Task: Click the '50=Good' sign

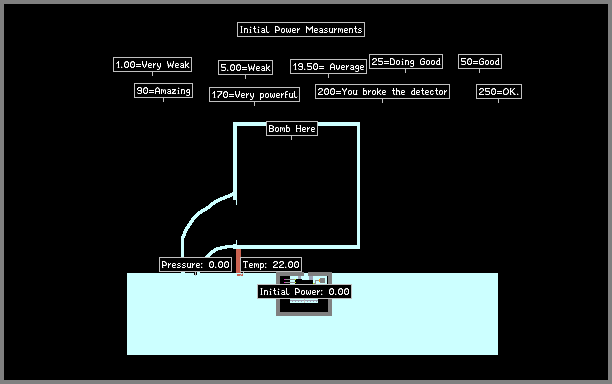Action: [480, 62]
